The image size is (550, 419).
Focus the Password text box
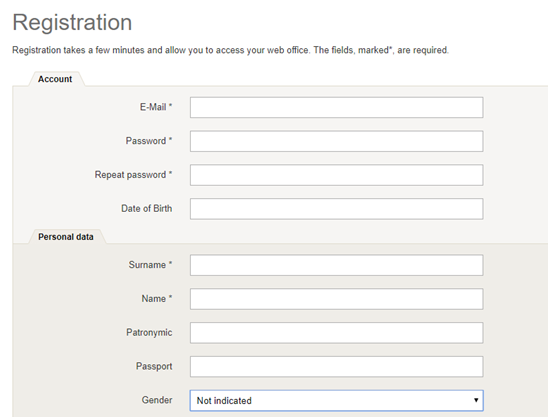tap(336, 141)
